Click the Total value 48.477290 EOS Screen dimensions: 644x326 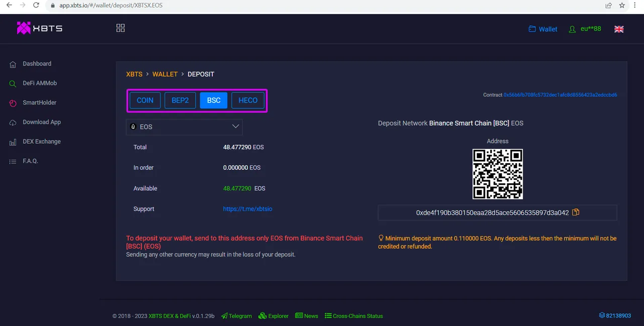click(244, 147)
